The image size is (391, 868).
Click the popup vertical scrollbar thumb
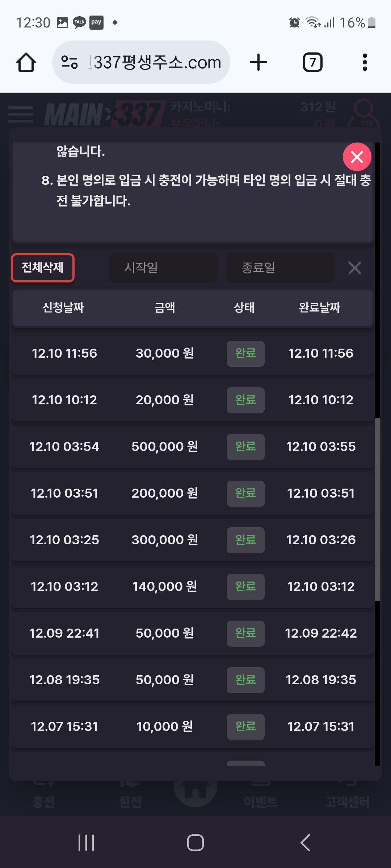pyautogui.click(x=377, y=509)
